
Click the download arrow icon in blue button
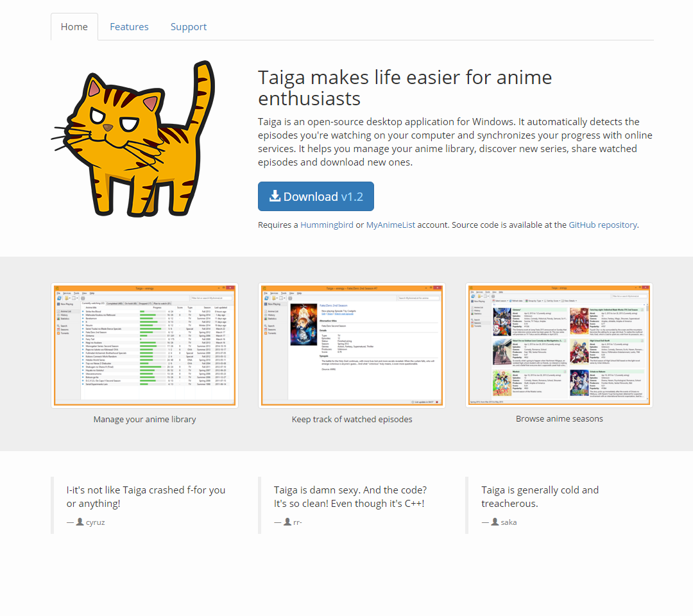(x=275, y=196)
